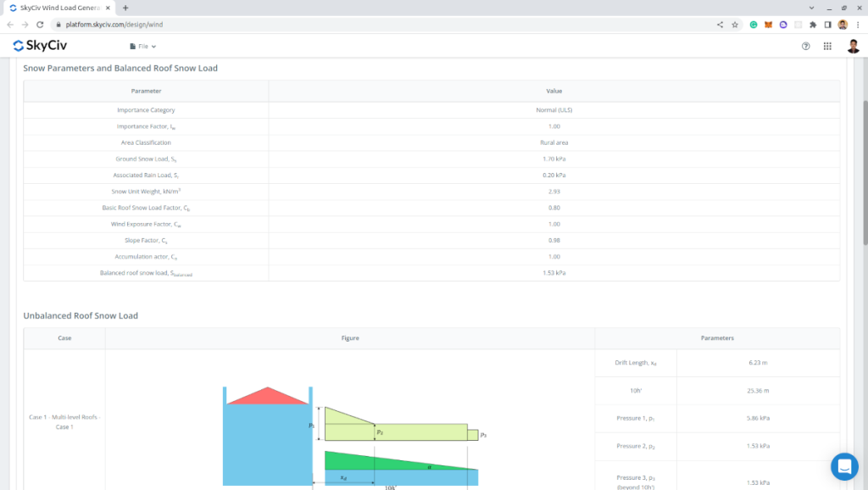Reload the current page

tap(39, 25)
